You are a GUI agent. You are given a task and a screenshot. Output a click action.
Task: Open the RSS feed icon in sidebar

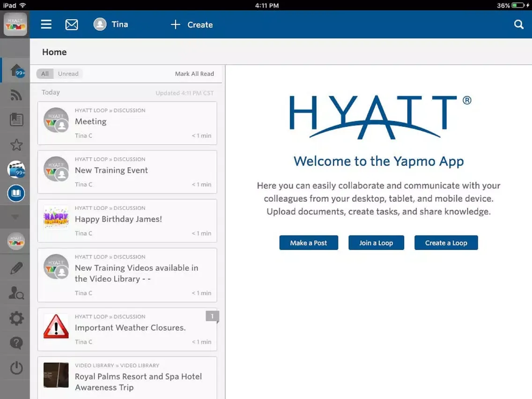click(16, 95)
